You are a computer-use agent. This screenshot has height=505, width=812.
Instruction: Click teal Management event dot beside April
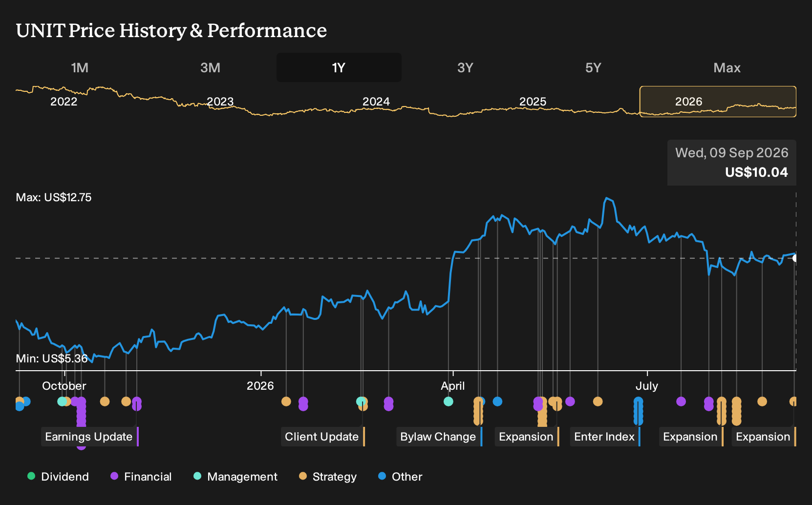point(449,401)
